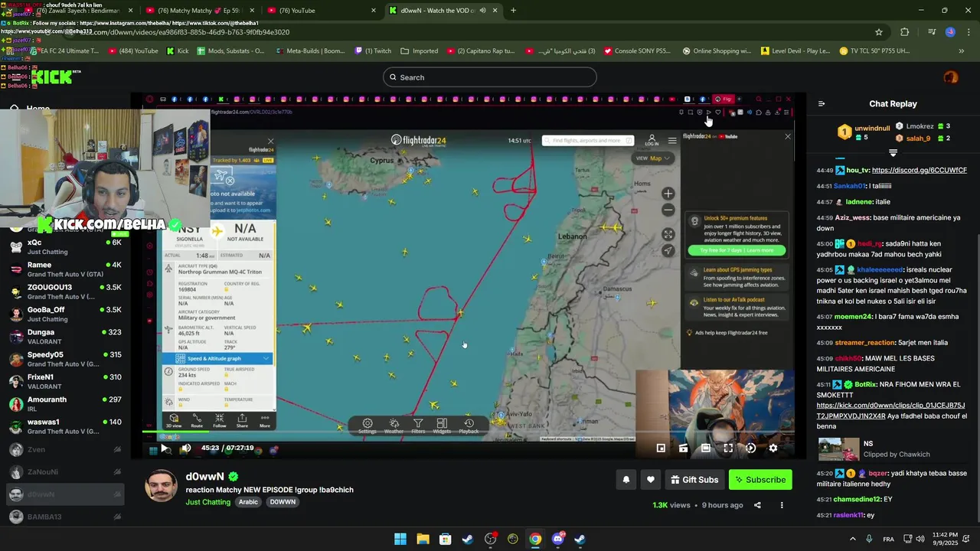Open Meta-Builds Boom bookmark

pos(310,51)
